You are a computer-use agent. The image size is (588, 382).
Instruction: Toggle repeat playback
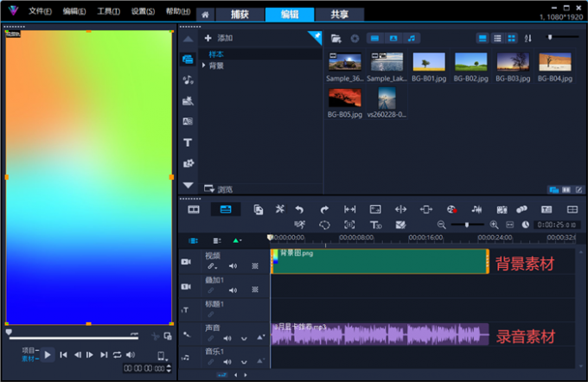click(x=118, y=354)
